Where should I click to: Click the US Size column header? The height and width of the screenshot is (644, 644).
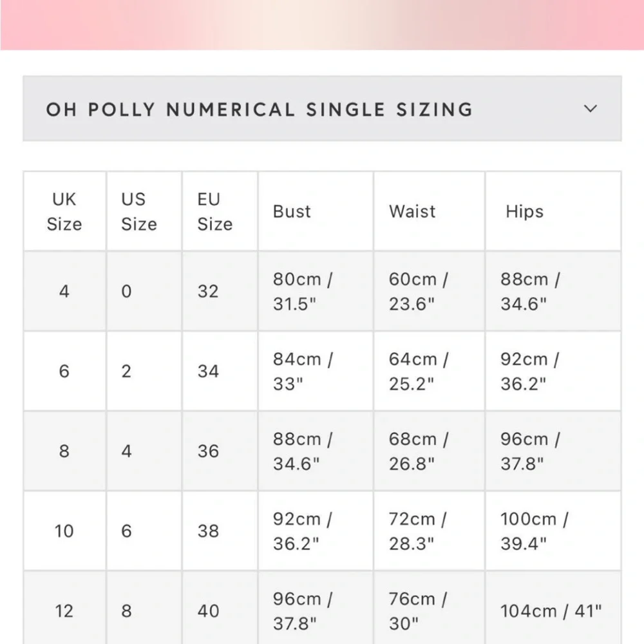(144, 211)
